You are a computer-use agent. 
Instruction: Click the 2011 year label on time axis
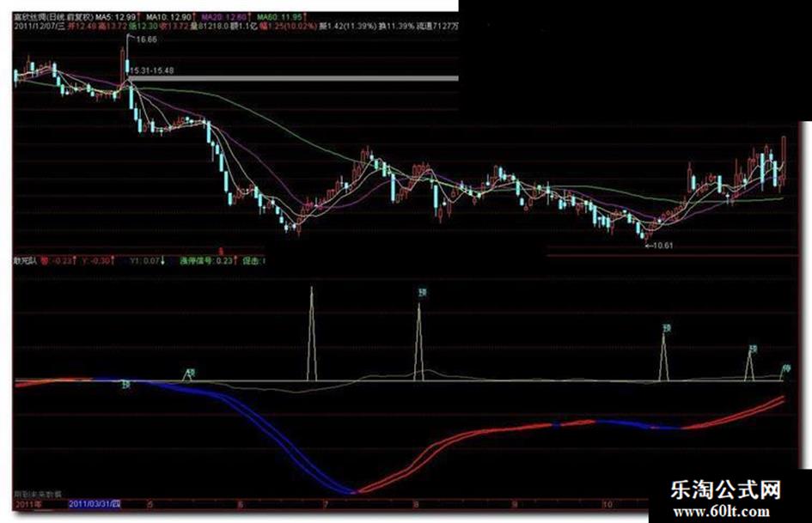[x=29, y=504]
